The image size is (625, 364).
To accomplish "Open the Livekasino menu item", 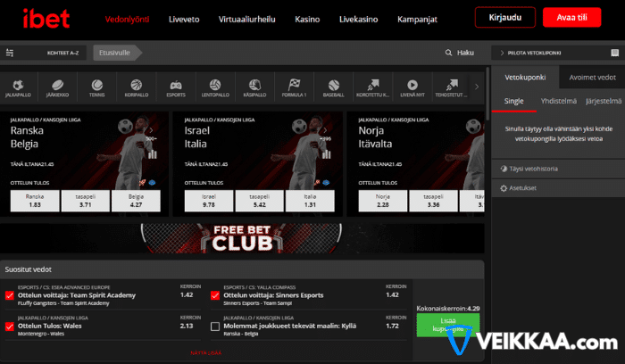I will point(359,19).
